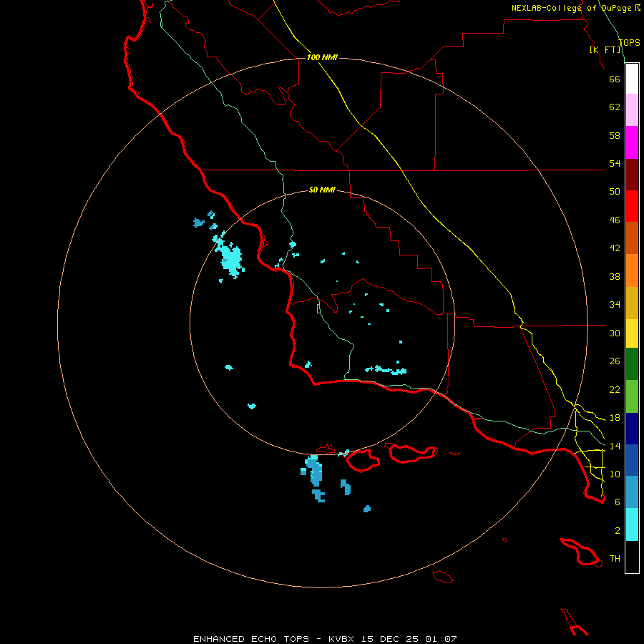Click the tall blue echo cluster south of 50 NMI ring
The width and height of the screenshot is (644, 644).
[x=314, y=471]
